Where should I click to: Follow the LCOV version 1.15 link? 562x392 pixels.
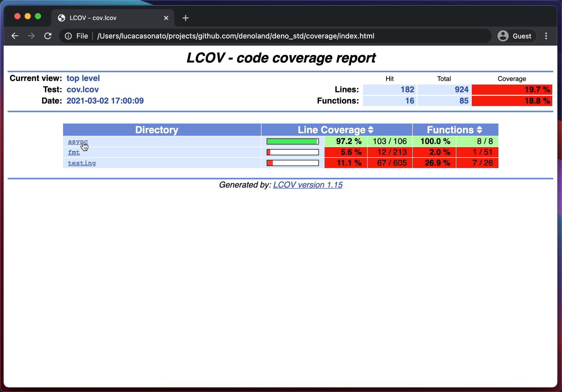click(308, 185)
